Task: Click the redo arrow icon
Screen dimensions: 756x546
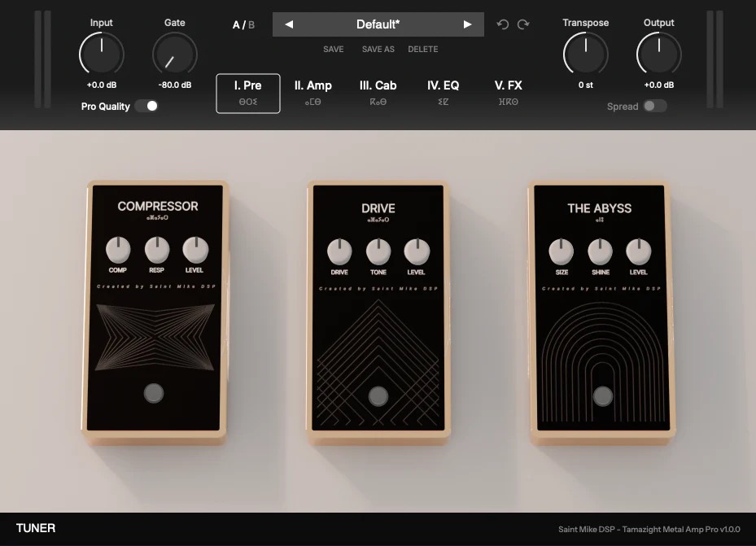Action: pyautogui.click(x=523, y=24)
